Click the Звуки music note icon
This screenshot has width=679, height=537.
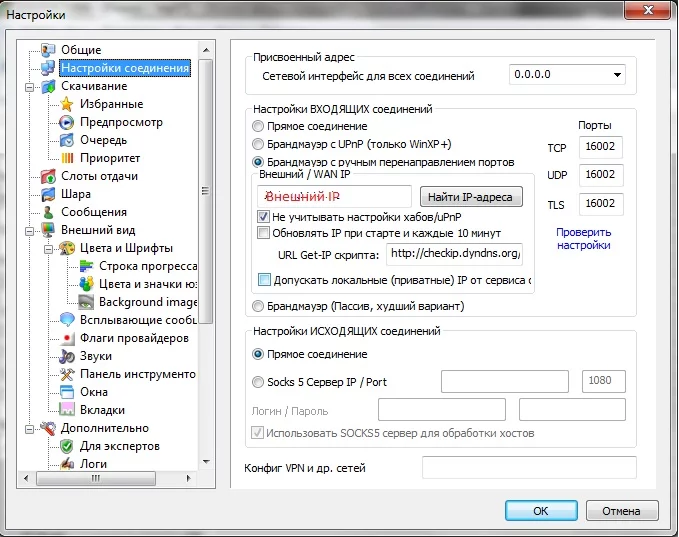tap(67, 356)
